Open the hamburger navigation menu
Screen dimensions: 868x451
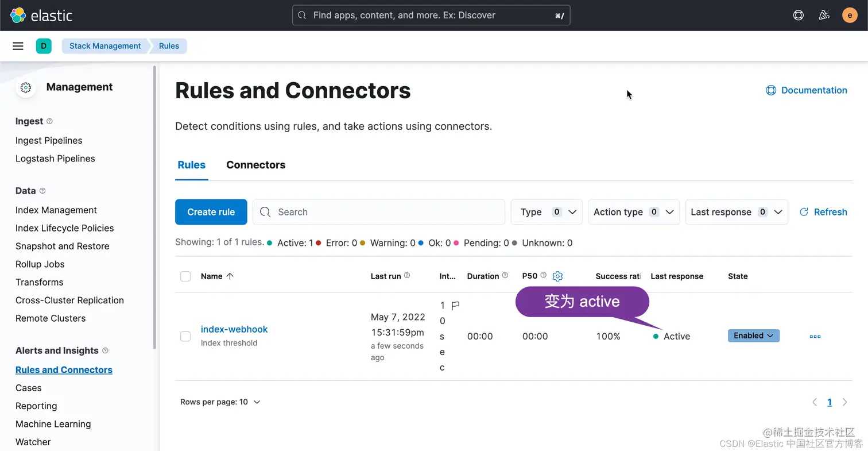(18, 46)
